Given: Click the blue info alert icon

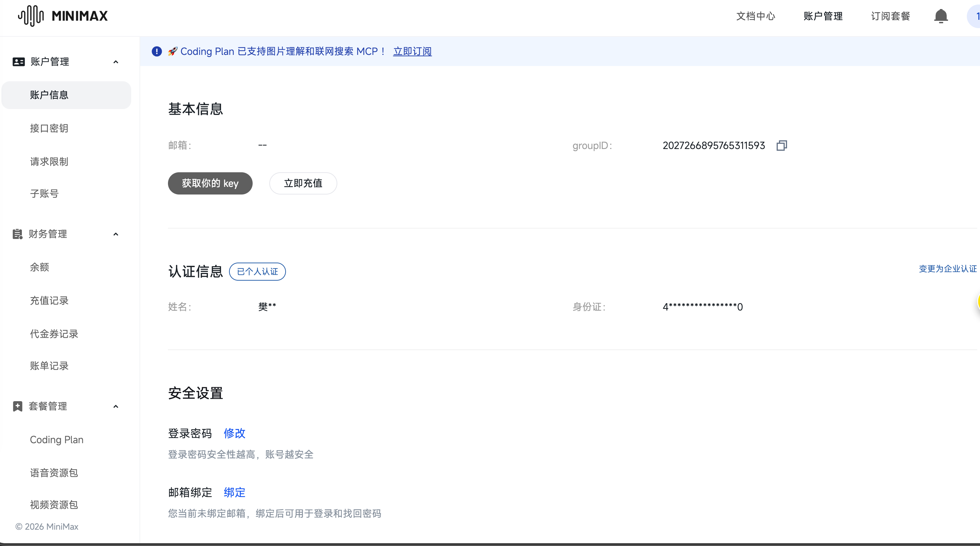Looking at the screenshot, I should click(x=157, y=51).
